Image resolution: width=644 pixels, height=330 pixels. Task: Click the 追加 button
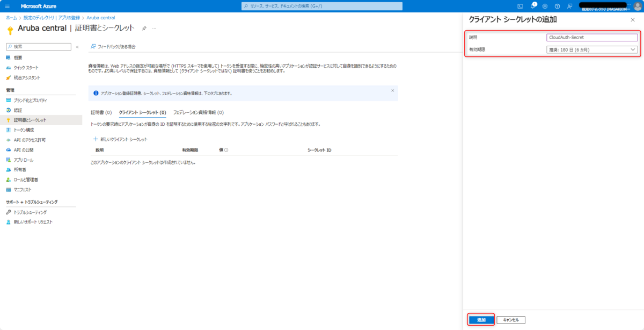[481, 320]
